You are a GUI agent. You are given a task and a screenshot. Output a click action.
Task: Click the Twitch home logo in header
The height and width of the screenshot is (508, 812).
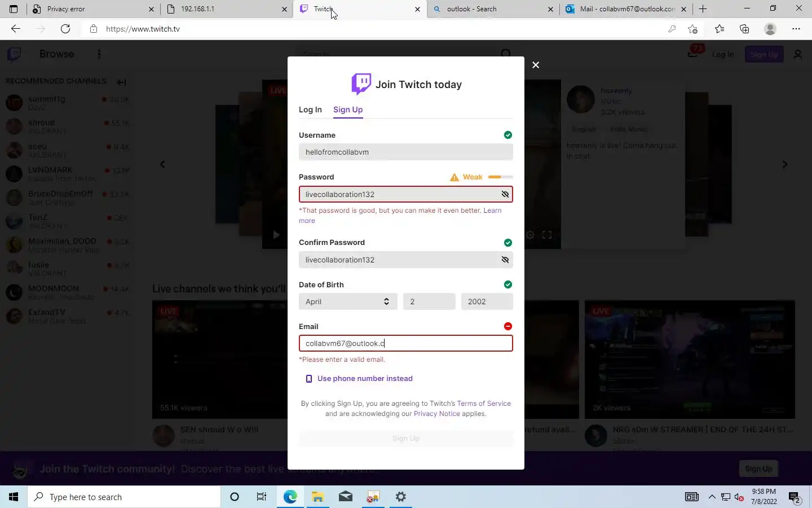[x=14, y=54]
